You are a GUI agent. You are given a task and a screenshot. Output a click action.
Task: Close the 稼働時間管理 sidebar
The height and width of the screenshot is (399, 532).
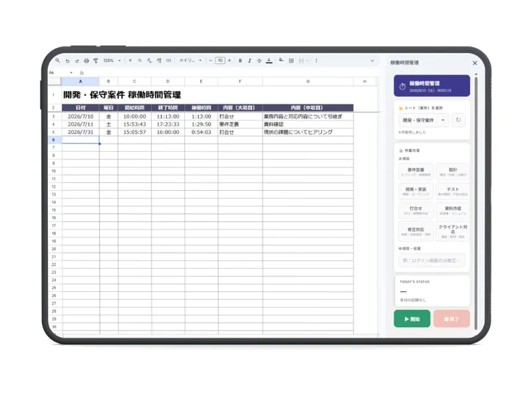pyautogui.click(x=475, y=63)
